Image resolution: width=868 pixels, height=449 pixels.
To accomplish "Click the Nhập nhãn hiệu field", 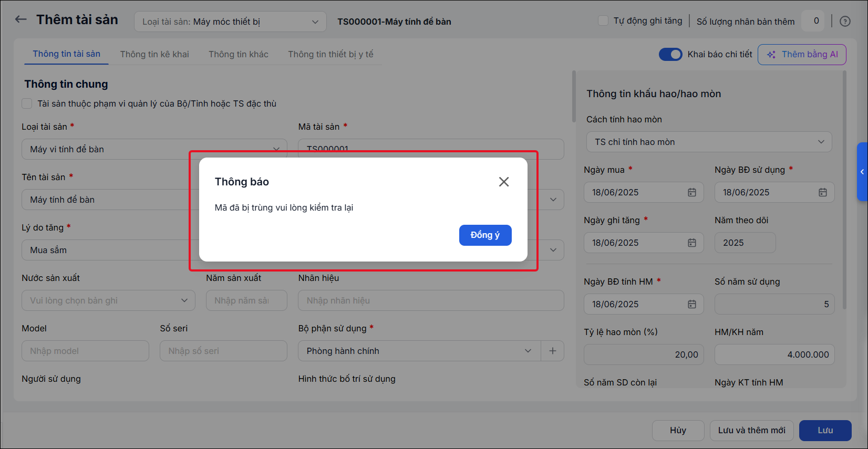I will click(x=431, y=300).
